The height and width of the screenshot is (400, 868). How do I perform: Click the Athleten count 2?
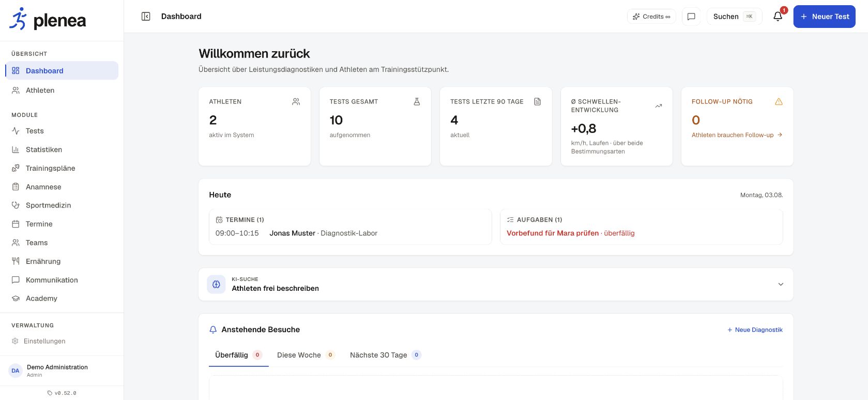pyautogui.click(x=213, y=120)
